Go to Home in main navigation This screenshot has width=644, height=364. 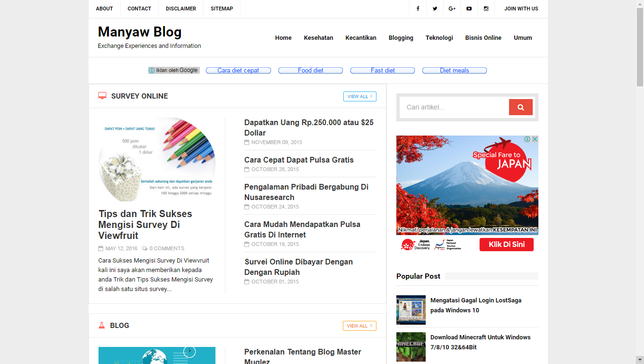click(283, 38)
